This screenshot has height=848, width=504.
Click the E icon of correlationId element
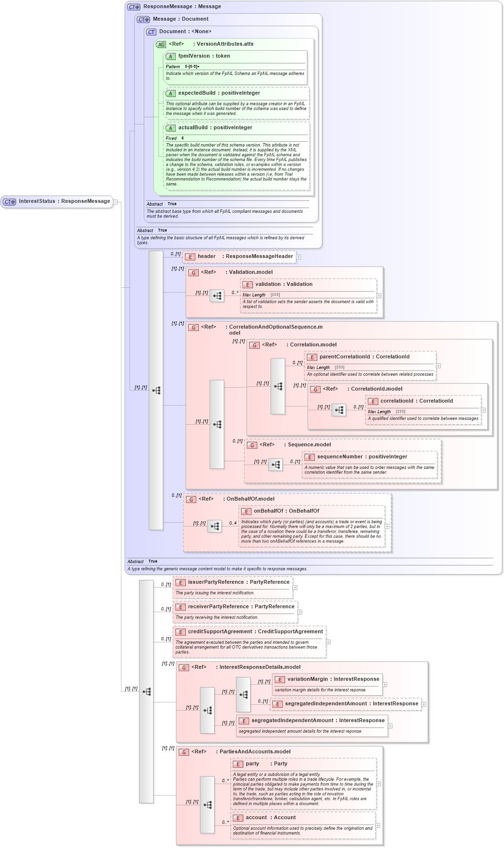pos(373,402)
